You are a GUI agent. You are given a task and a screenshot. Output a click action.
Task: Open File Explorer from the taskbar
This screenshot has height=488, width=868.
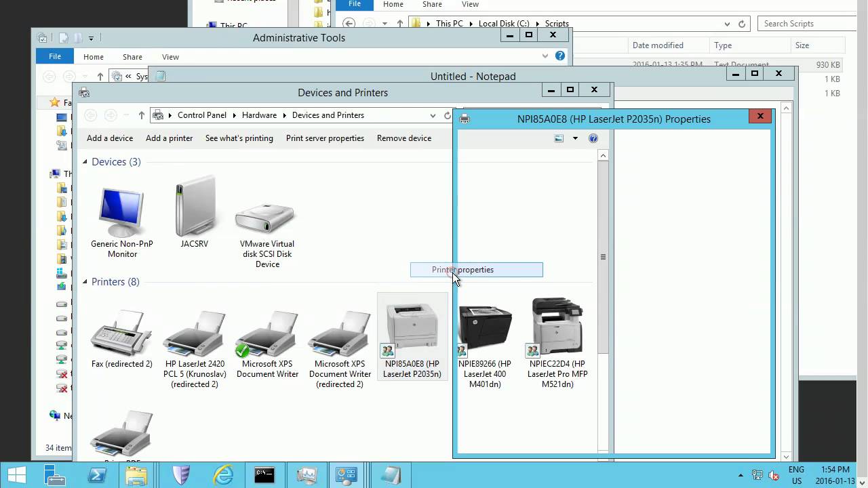pos(136,475)
